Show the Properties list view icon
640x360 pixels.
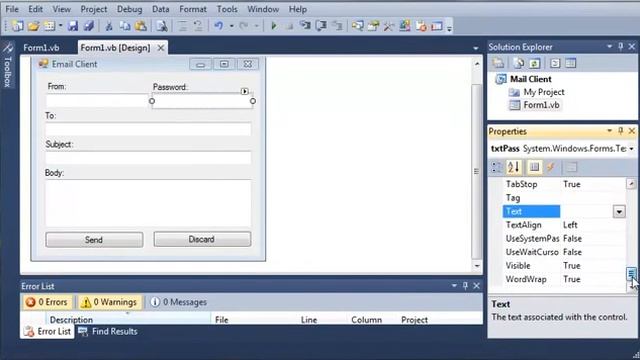click(x=534, y=167)
